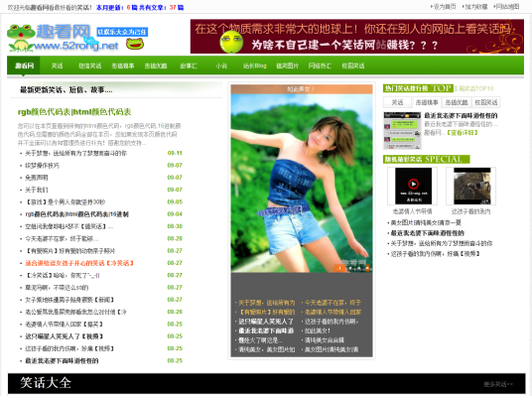Click the 更多笑话>> link on the black 笑话大全 bar
Screen dimensions: 532x396
pyautogui.click(x=498, y=384)
